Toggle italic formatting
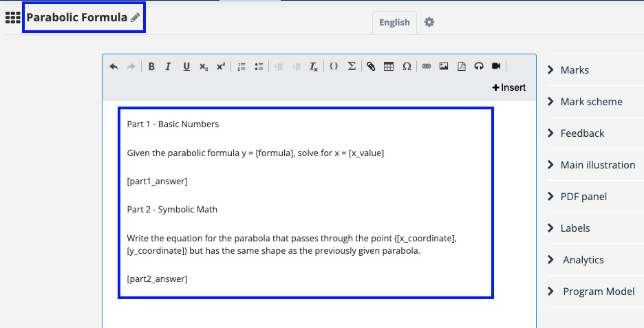 coord(168,67)
